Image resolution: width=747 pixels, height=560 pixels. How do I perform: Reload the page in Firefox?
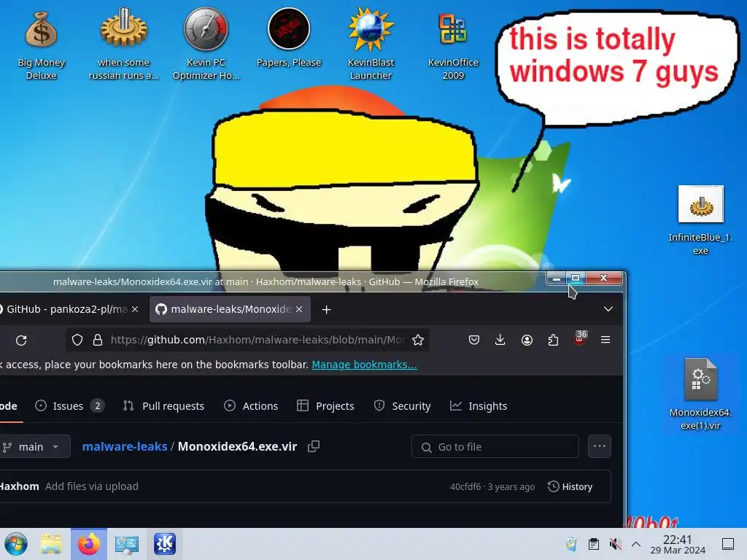(21, 340)
